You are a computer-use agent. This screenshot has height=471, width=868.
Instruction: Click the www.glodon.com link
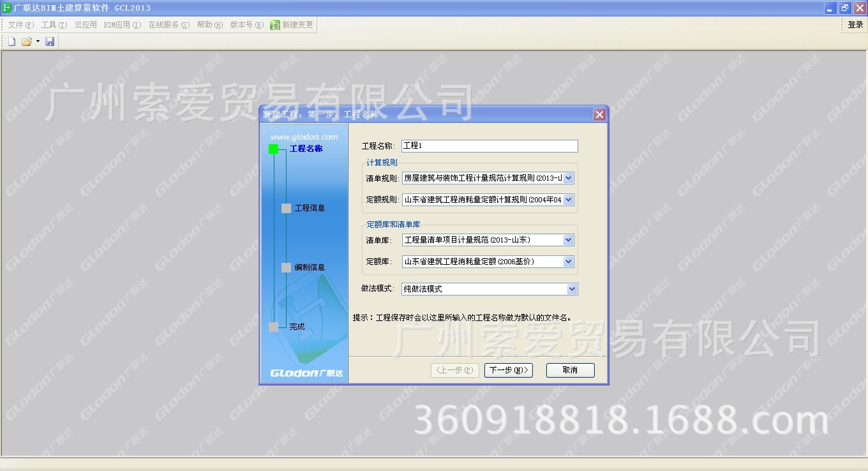[304, 137]
